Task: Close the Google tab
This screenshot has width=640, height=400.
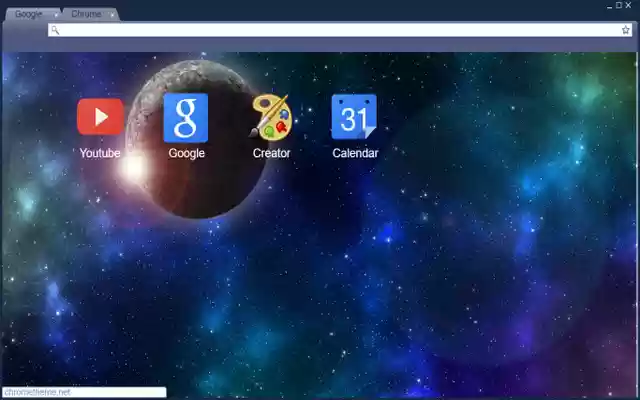Action: [56, 15]
